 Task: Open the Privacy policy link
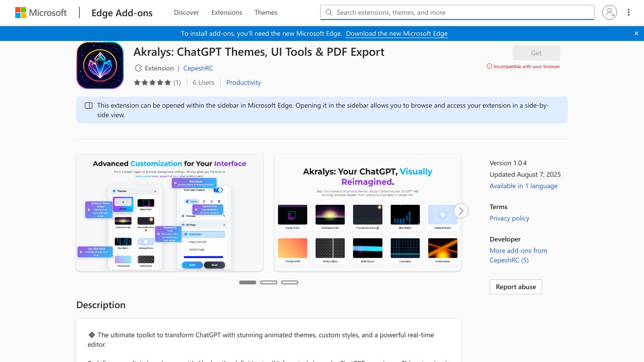pos(510,218)
